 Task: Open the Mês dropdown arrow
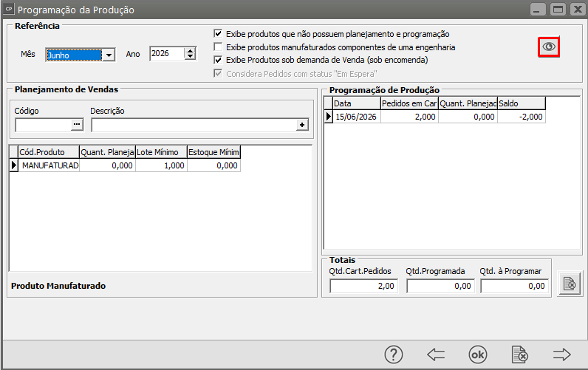pyautogui.click(x=109, y=55)
